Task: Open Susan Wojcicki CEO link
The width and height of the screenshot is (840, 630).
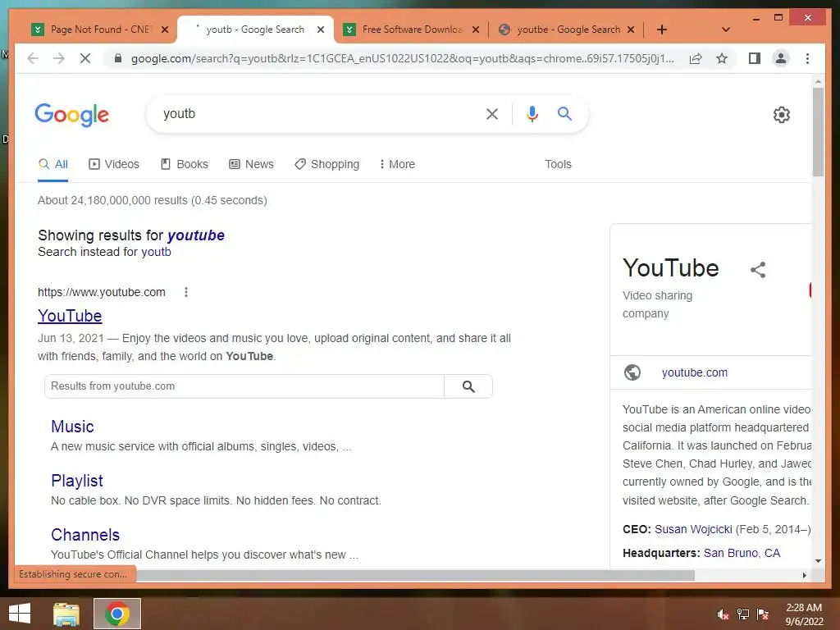Action: pos(693,529)
